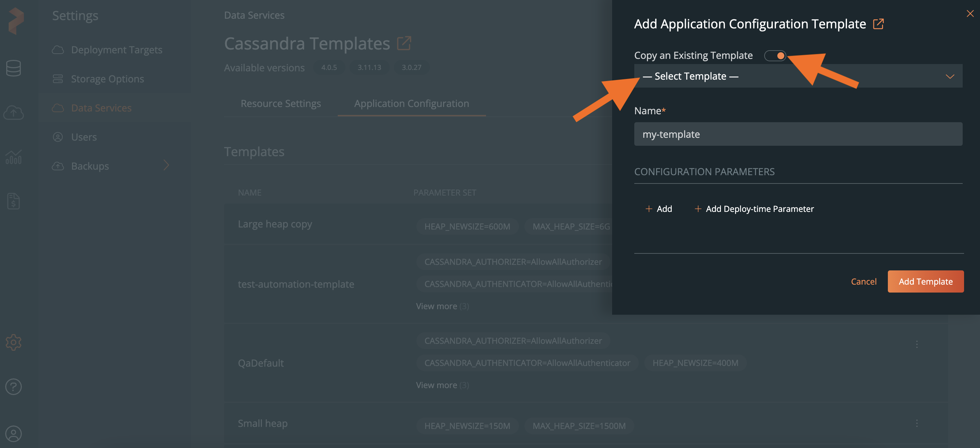Expand View more under test-automation-template
980x448 pixels.
442,306
